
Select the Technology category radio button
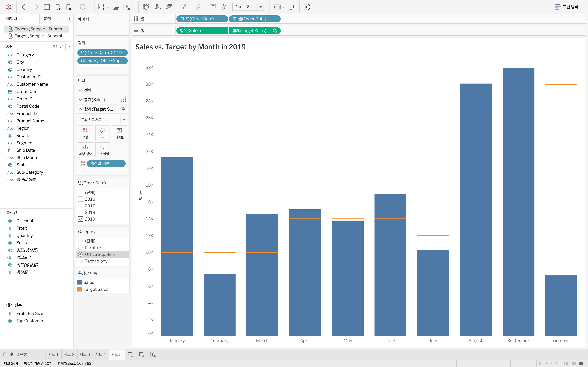(x=80, y=261)
